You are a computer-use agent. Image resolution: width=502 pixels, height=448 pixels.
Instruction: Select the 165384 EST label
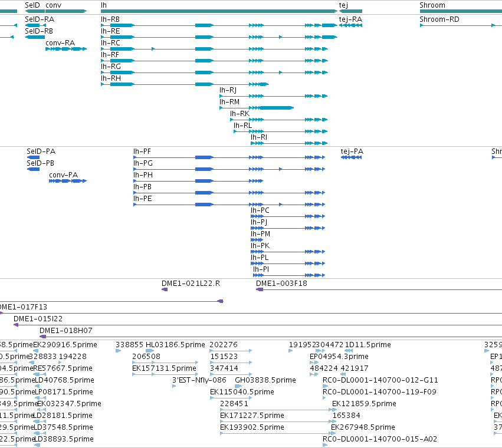[x=346, y=416]
